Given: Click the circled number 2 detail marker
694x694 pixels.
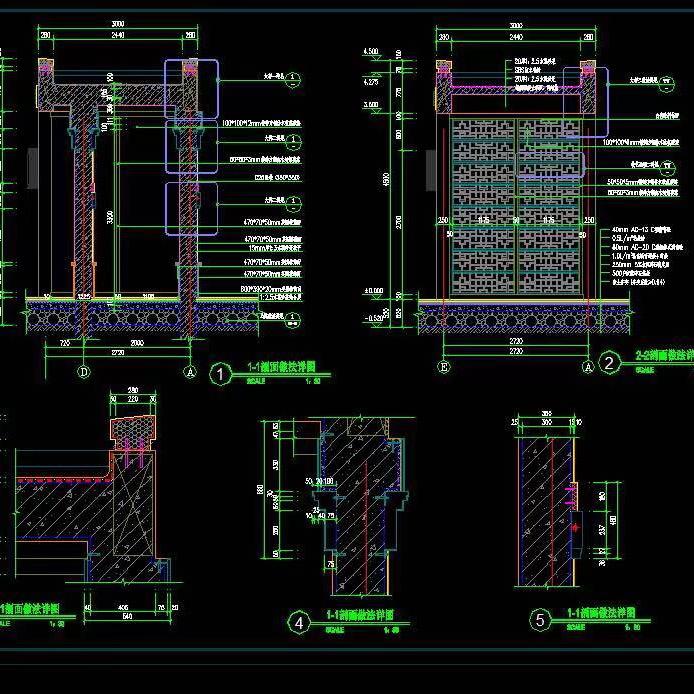Looking at the screenshot, I should [608, 365].
